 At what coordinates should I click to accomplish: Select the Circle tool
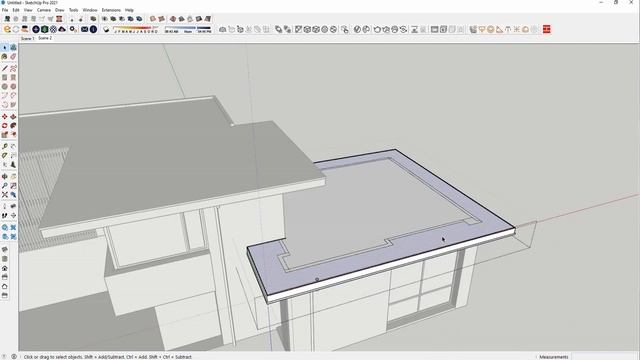click(x=4, y=87)
